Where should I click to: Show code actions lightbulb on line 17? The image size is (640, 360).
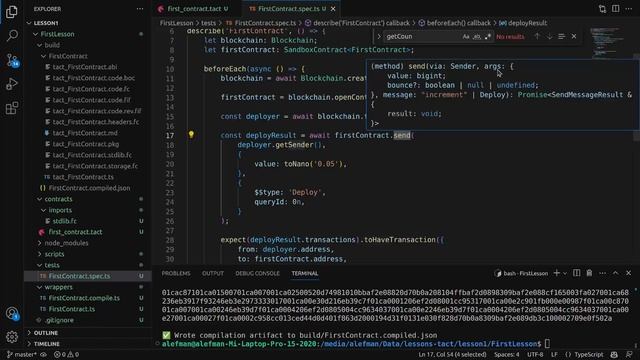tap(191, 134)
